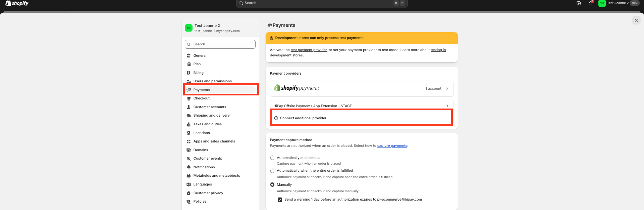Follow the capture payments link

pyautogui.click(x=392, y=146)
